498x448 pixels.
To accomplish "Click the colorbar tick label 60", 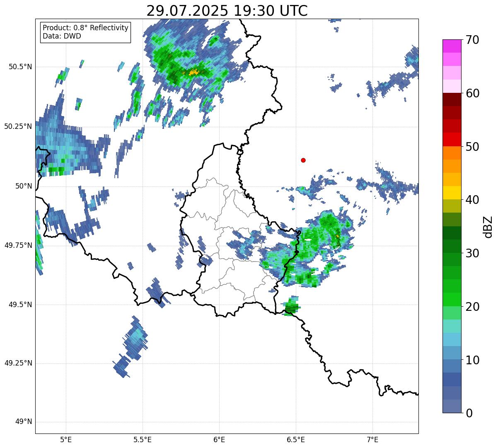I will coord(472,93).
